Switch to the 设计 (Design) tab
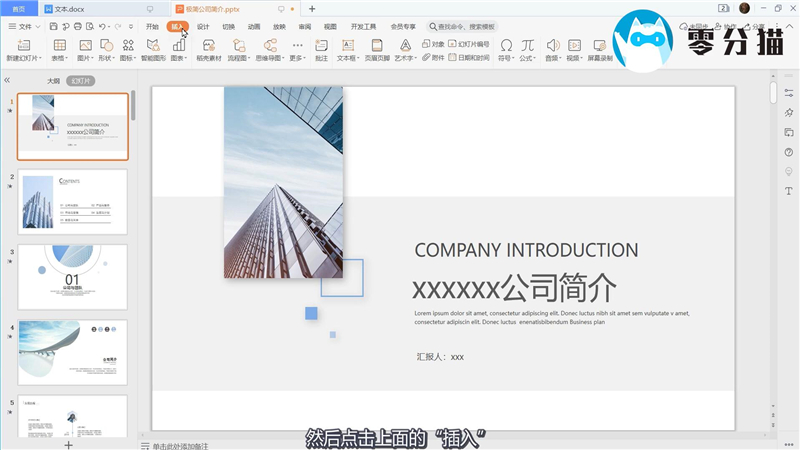Image resolution: width=800 pixels, height=450 pixels. 203,26
